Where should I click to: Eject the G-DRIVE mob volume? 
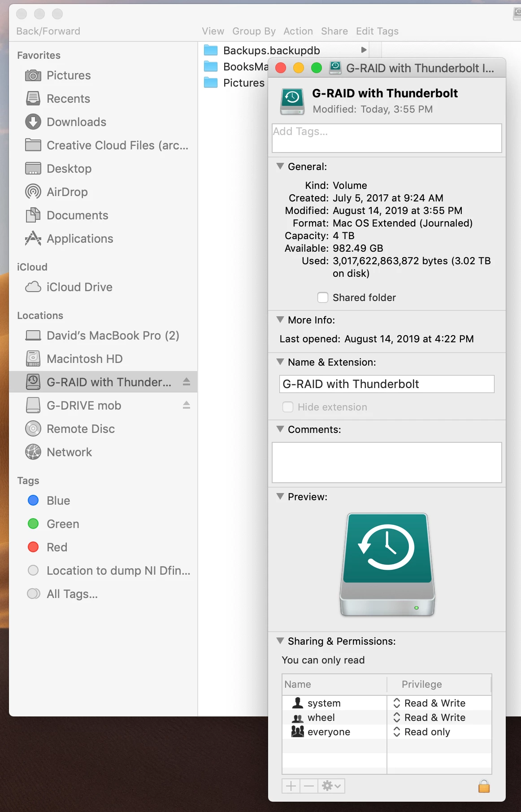point(187,405)
